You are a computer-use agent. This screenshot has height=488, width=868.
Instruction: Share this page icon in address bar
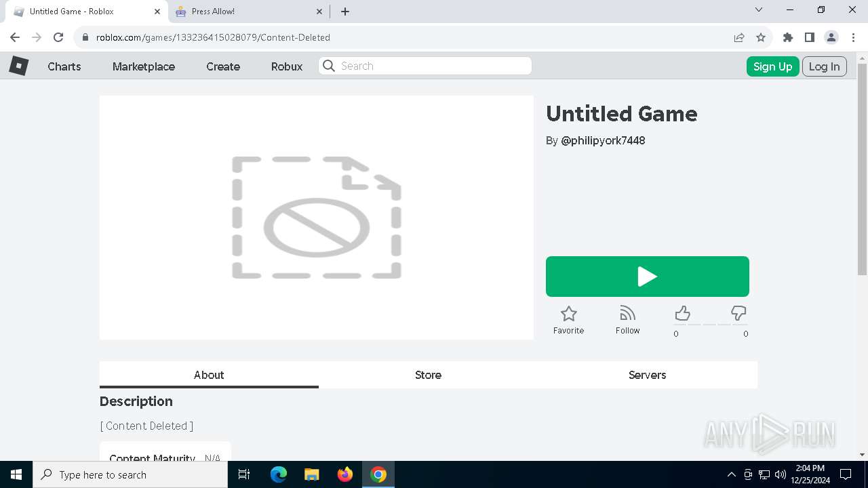(739, 37)
